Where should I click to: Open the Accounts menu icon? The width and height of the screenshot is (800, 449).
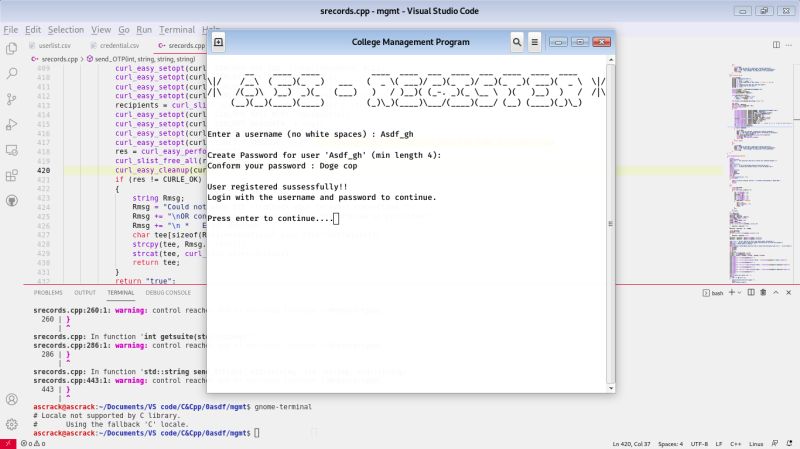11,399
